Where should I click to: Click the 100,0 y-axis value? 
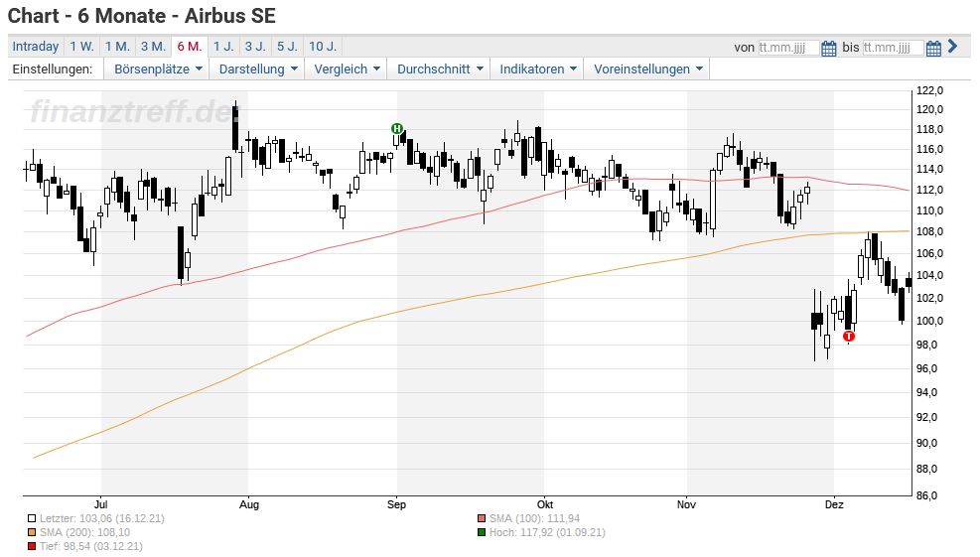click(929, 322)
